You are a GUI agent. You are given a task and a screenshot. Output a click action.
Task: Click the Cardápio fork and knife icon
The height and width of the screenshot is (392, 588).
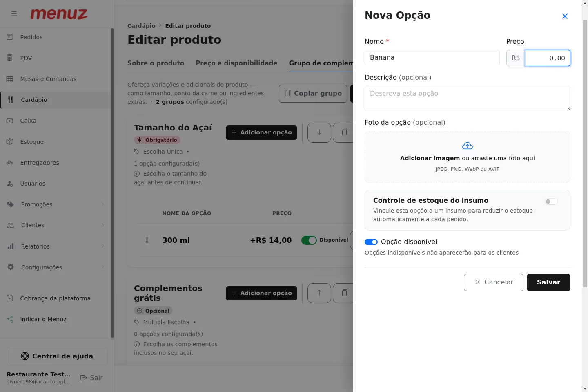pyautogui.click(x=11, y=100)
